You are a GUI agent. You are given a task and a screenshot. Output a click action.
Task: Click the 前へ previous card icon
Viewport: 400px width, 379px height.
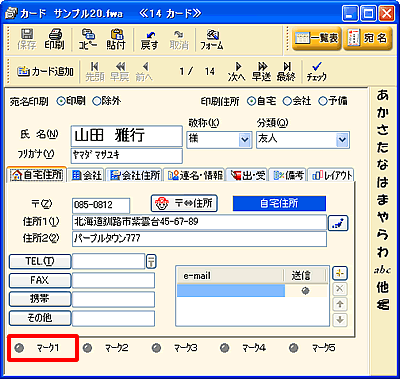[x=144, y=71]
